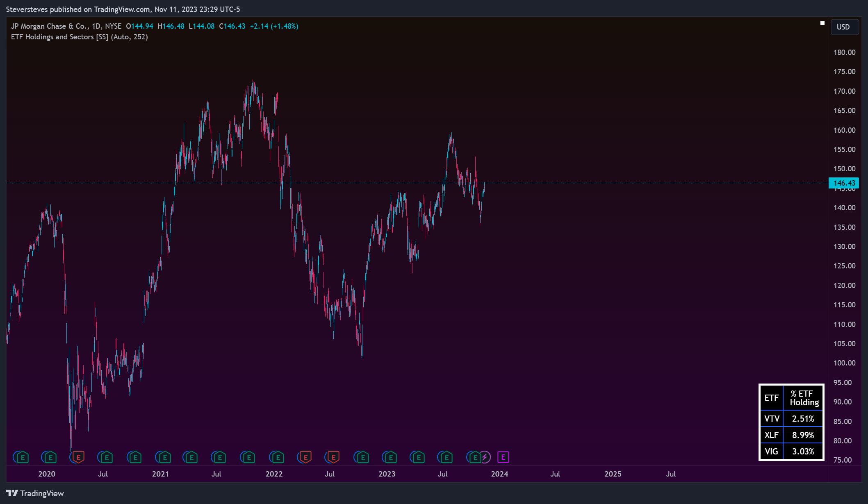The width and height of the screenshot is (868, 504).
Task: Click the small white square at chart top right
Action: [822, 23]
